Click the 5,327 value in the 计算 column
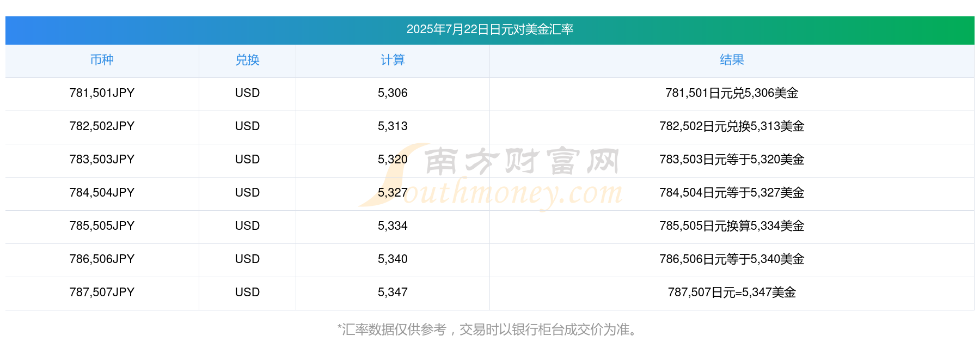Viewport: 980px width, 354px height. [x=393, y=193]
